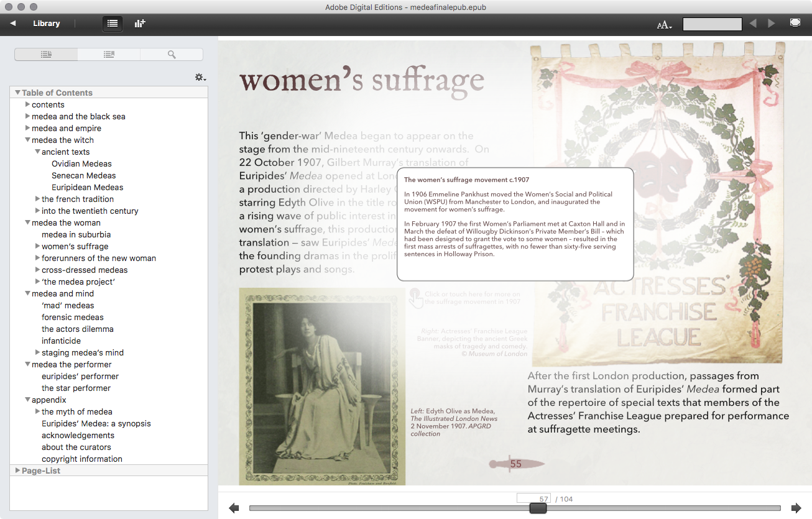The height and width of the screenshot is (519, 812).
Task: Expand the Page-List section
Action: pyautogui.click(x=17, y=471)
